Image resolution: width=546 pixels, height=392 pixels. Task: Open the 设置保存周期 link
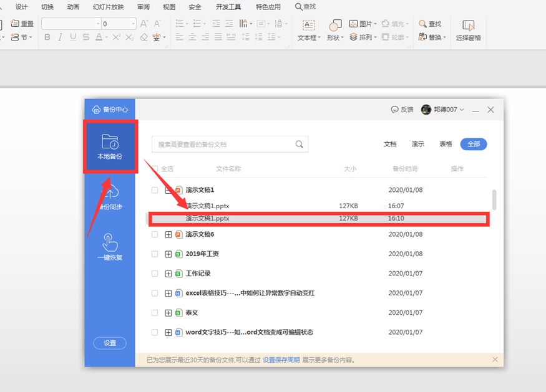281,360
